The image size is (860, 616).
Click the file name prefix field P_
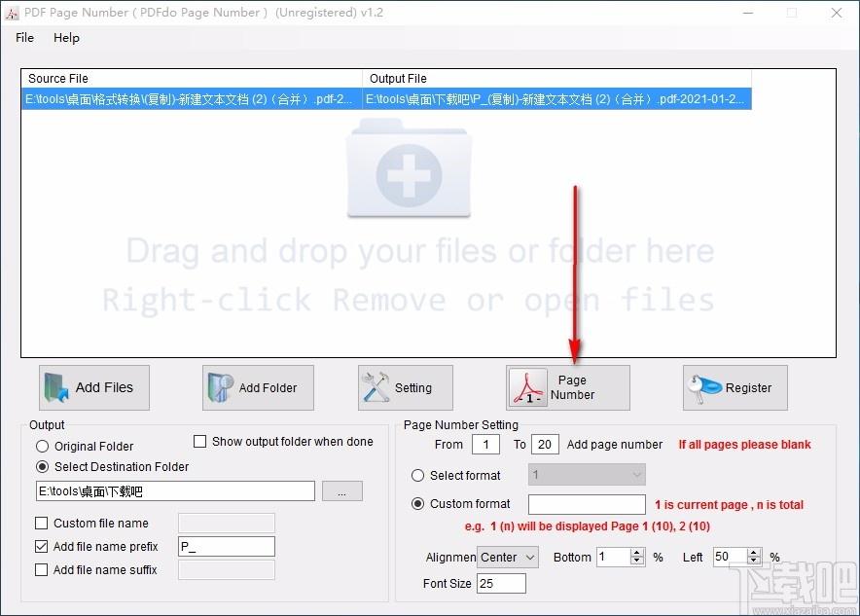[x=227, y=546]
